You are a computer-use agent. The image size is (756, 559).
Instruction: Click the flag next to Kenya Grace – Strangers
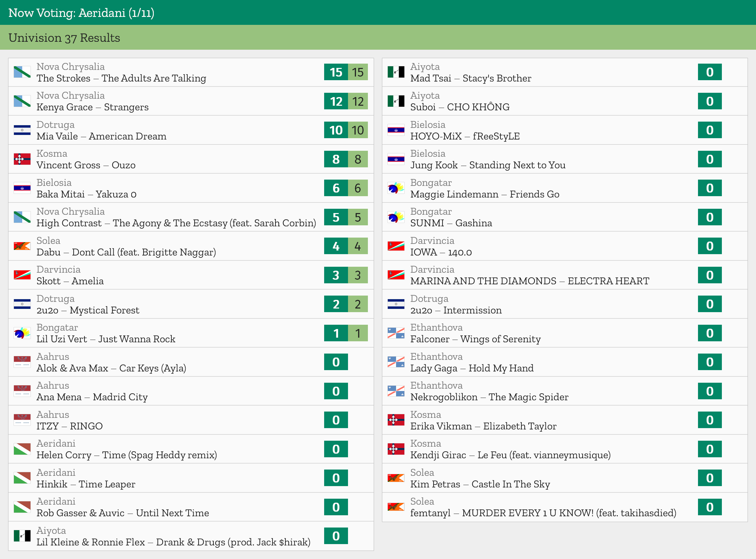coord(22,101)
